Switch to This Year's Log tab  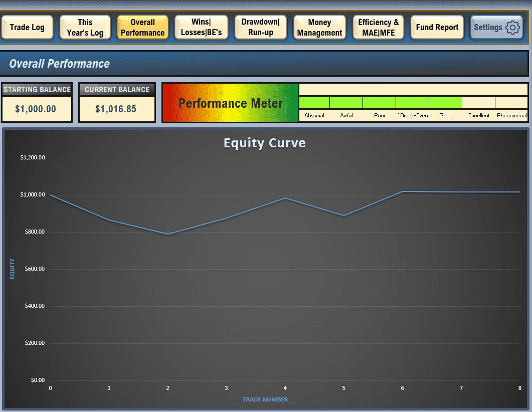tap(85, 28)
